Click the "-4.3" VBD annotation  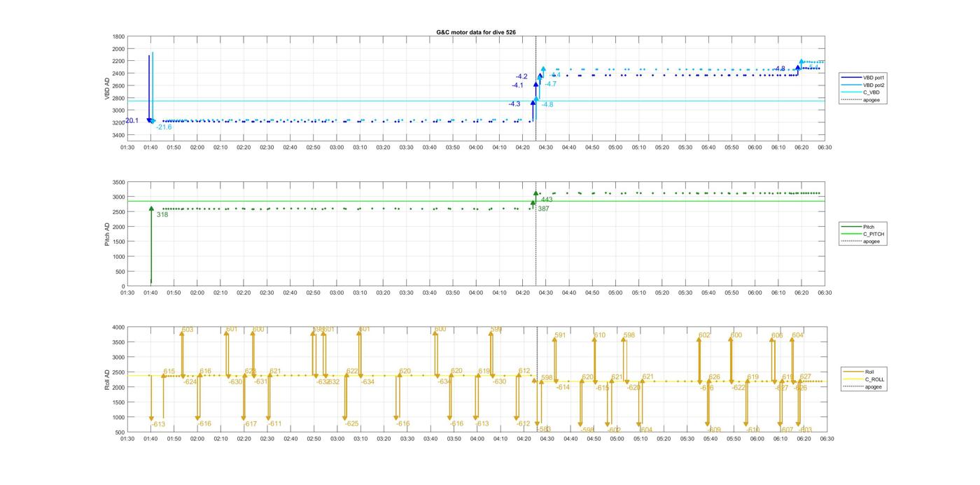pyautogui.click(x=514, y=104)
